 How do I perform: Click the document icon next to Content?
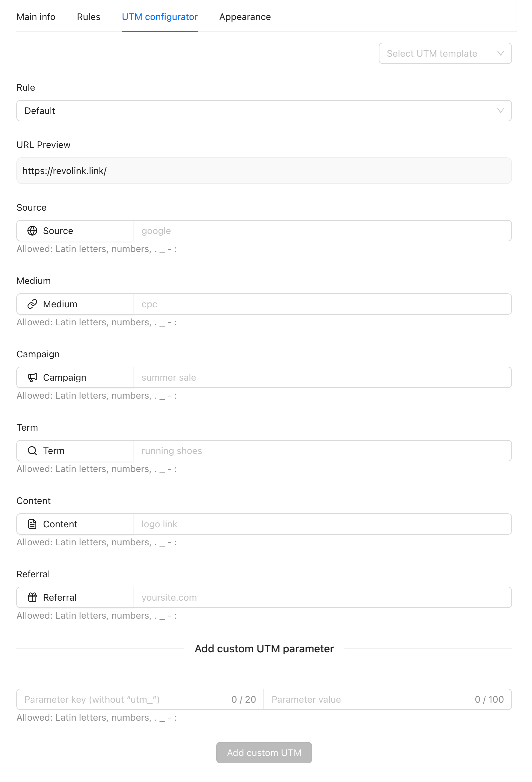[32, 524]
